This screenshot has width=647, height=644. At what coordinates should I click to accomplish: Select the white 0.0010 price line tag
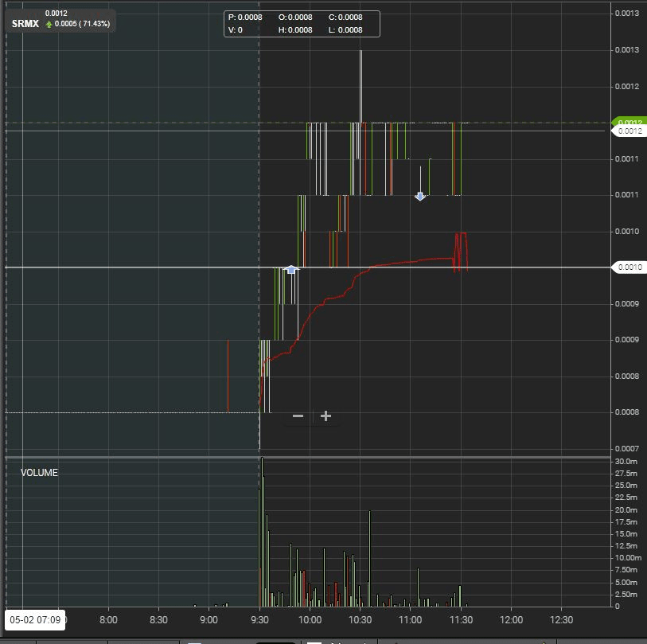click(x=629, y=267)
